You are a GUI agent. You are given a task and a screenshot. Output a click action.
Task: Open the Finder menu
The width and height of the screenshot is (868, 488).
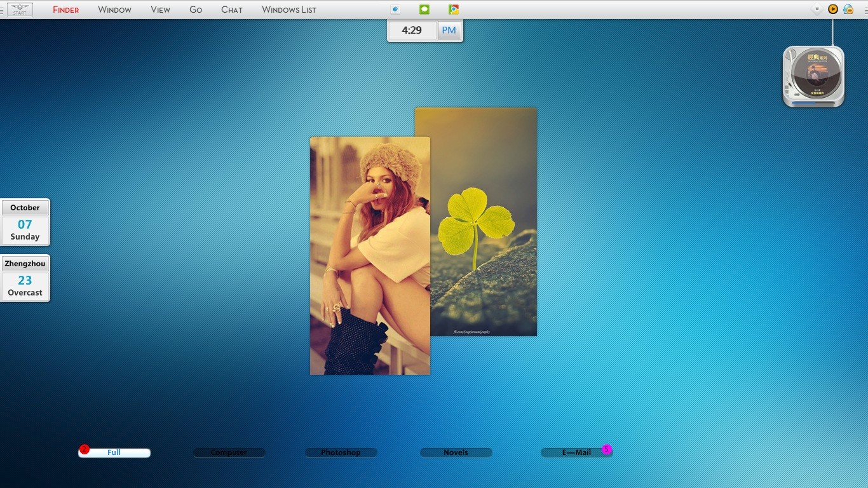click(65, 10)
